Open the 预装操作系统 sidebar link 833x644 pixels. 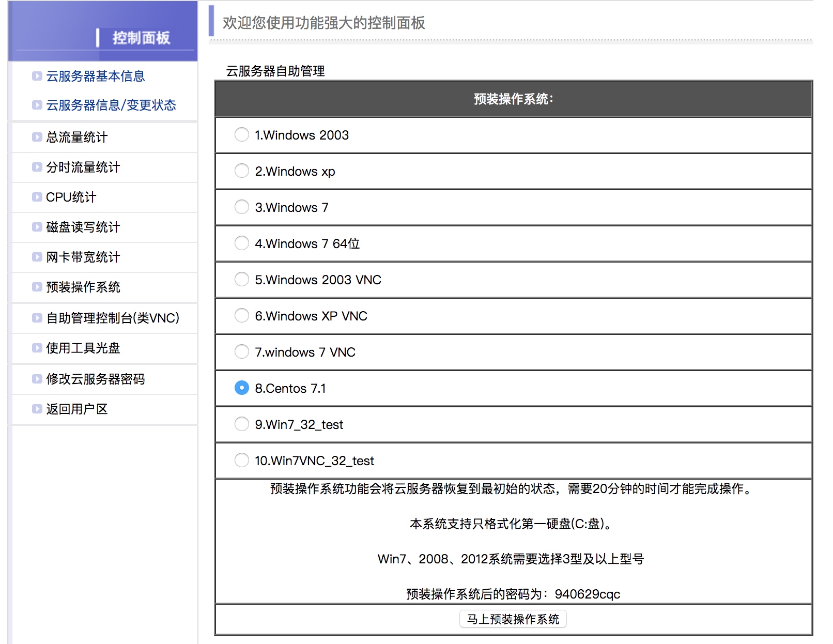83,287
